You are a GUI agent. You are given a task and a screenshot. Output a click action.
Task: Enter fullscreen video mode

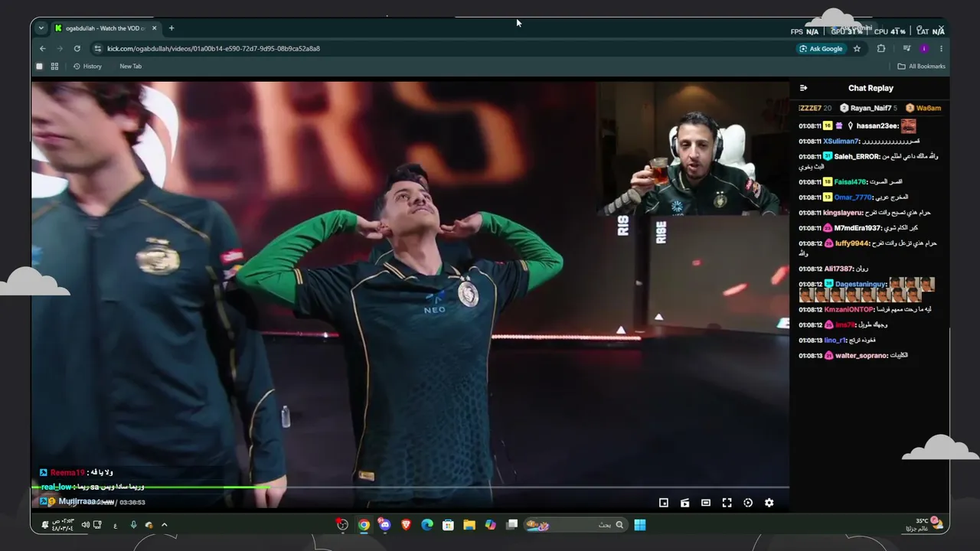727,503
